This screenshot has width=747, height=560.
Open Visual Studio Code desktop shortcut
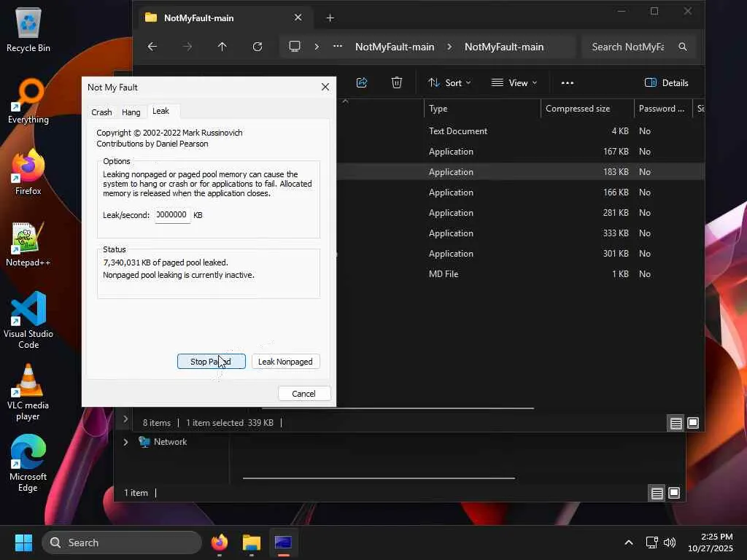(28, 321)
